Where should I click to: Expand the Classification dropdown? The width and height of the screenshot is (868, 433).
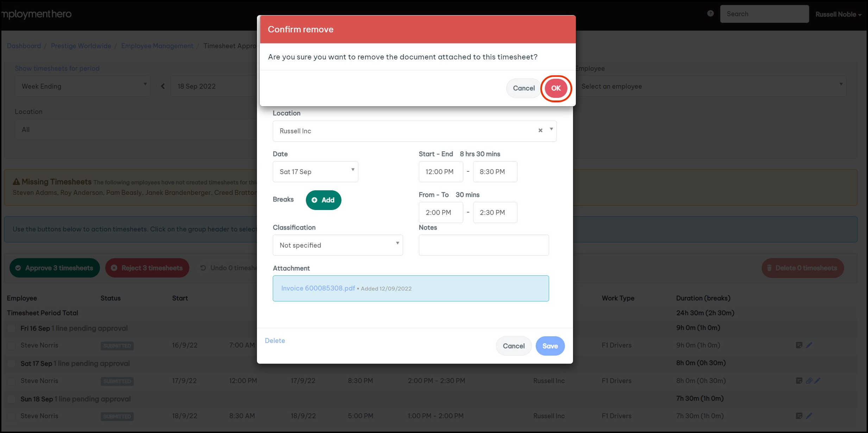(x=338, y=245)
